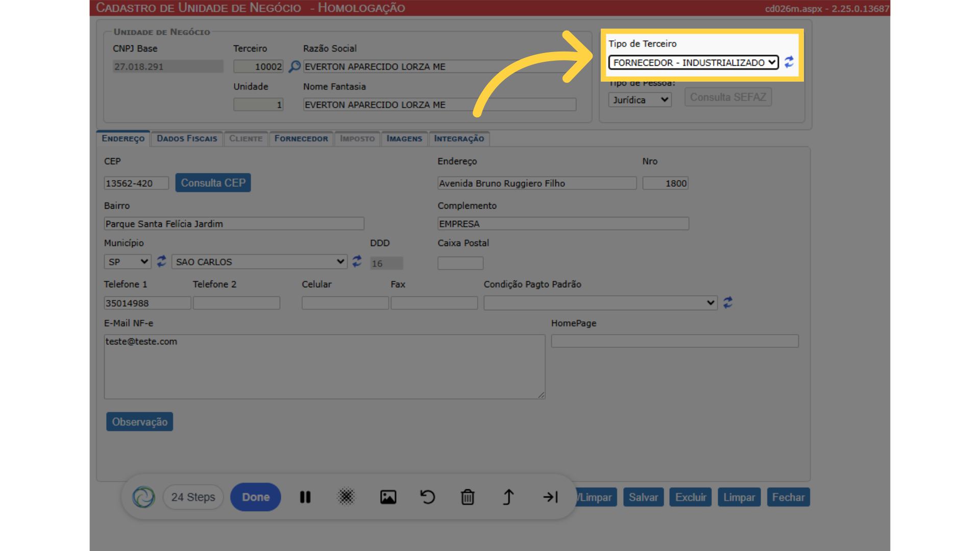Click the partially hidden /Limpar button
The width and height of the screenshot is (980, 551).
[596, 497]
